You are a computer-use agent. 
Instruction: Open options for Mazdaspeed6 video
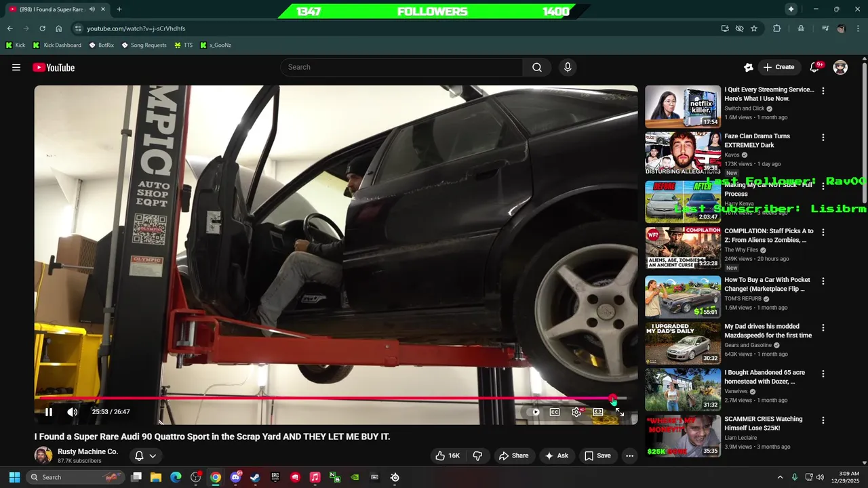pos(823,327)
